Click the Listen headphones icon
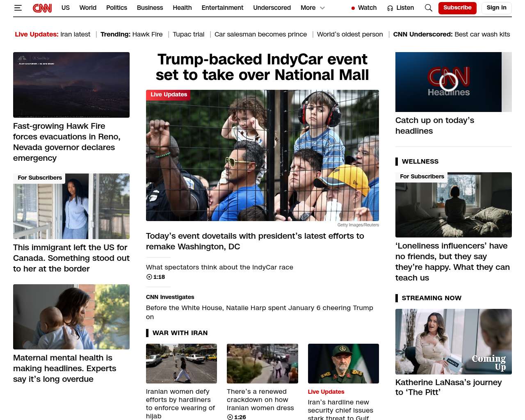The width and height of the screenshot is (525, 420). click(x=390, y=8)
